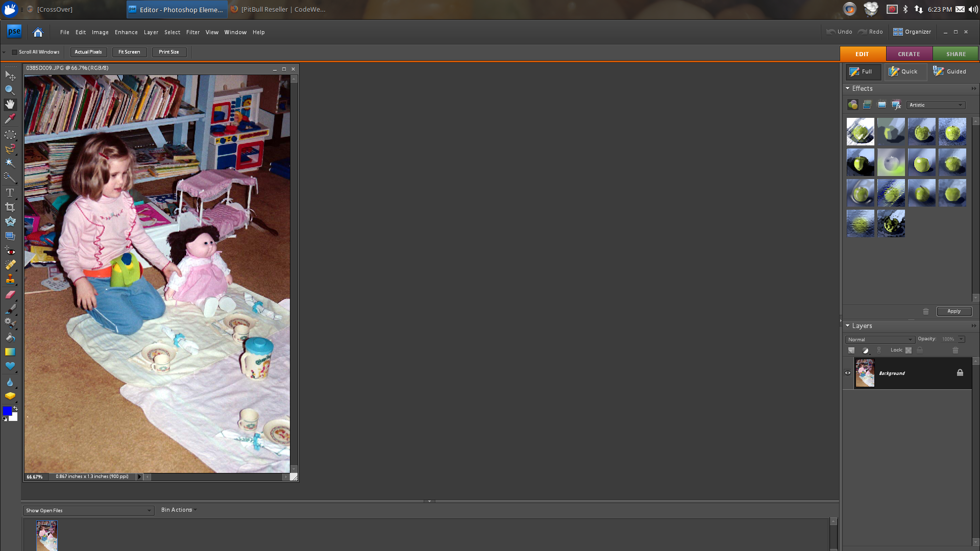Select the Eraser tool
Viewport: 980px width, 551px height.
pos(10,295)
